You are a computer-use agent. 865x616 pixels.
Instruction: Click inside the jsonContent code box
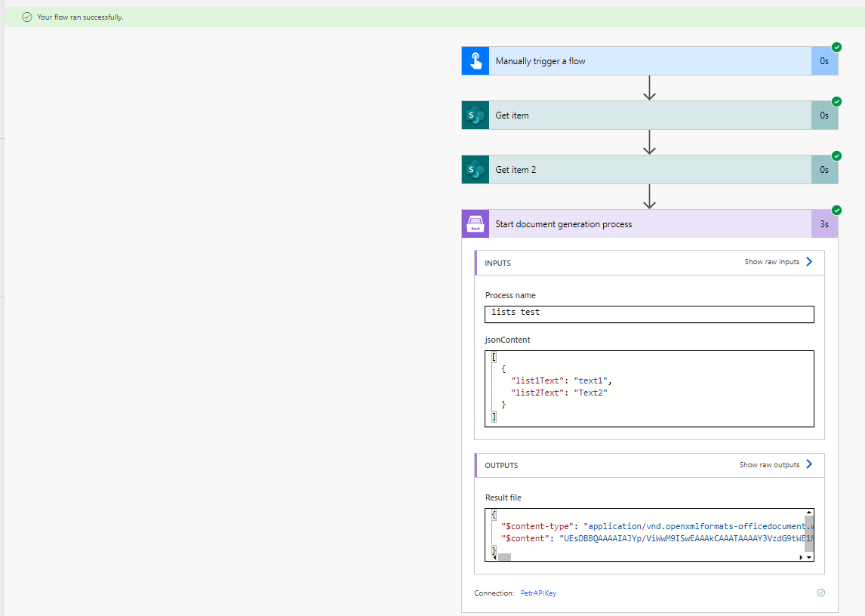coord(649,389)
